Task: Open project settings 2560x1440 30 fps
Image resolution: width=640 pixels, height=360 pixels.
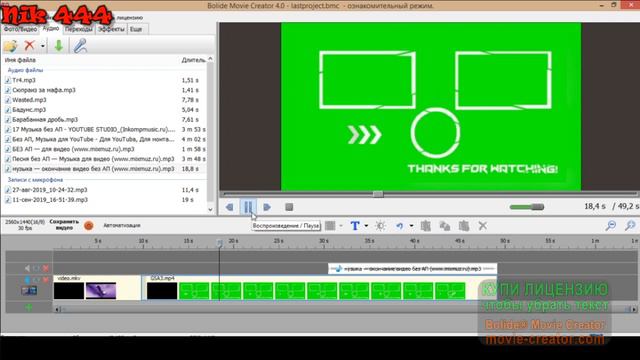Action: click(24, 225)
